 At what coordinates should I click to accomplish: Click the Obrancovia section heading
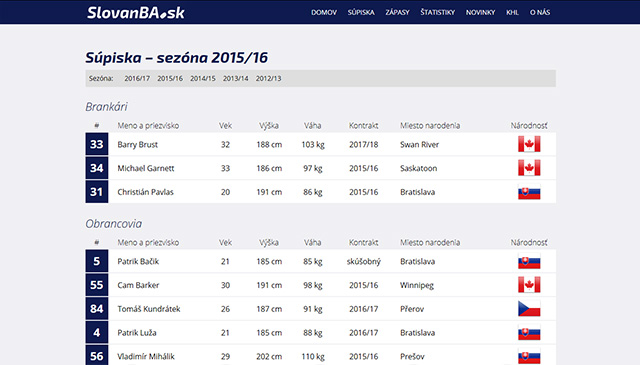113,224
